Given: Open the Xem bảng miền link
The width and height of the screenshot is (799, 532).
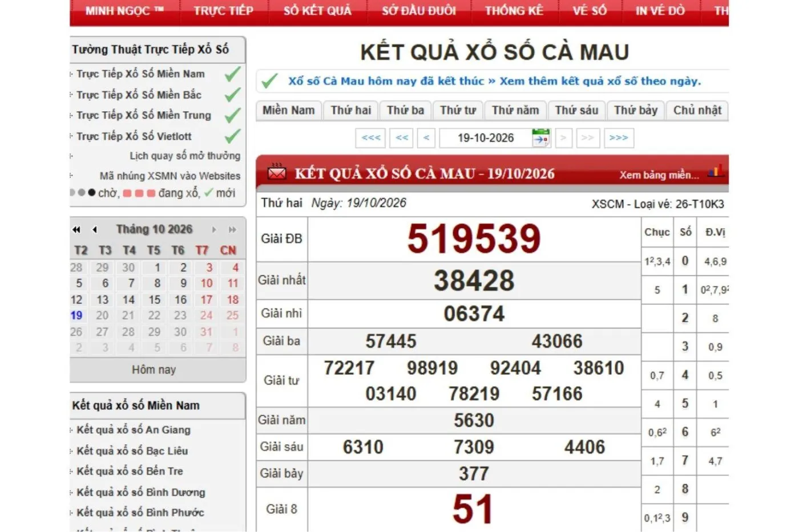Looking at the screenshot, I should point(659,175).
